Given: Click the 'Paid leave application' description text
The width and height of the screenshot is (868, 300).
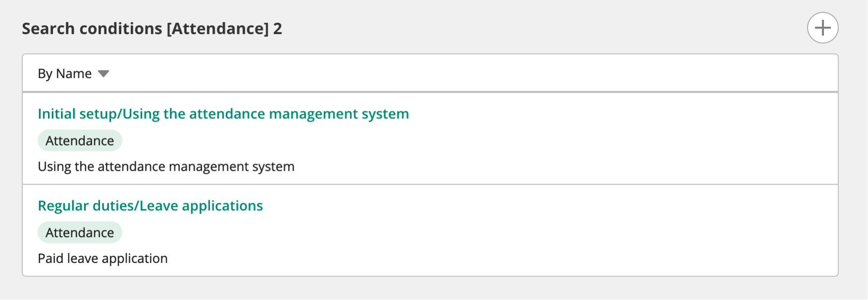Looking at the screenshot, I should 103,258.
